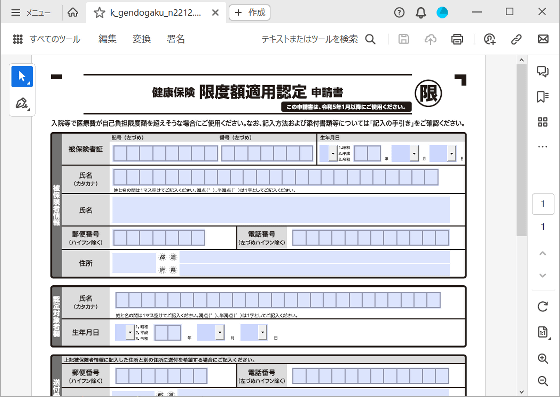Click the current page number box
This screenshot has height=397, width=560.
tap(543, 204)
